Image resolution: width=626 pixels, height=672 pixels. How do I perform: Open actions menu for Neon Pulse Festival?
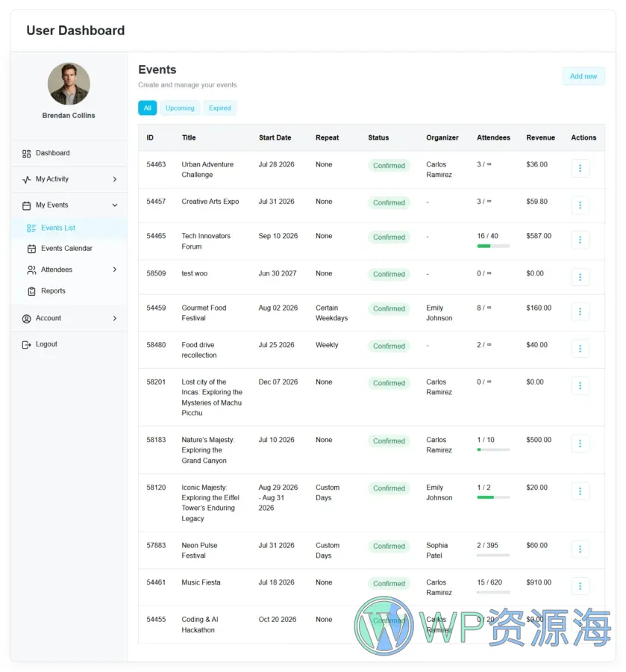click(580, 549)
